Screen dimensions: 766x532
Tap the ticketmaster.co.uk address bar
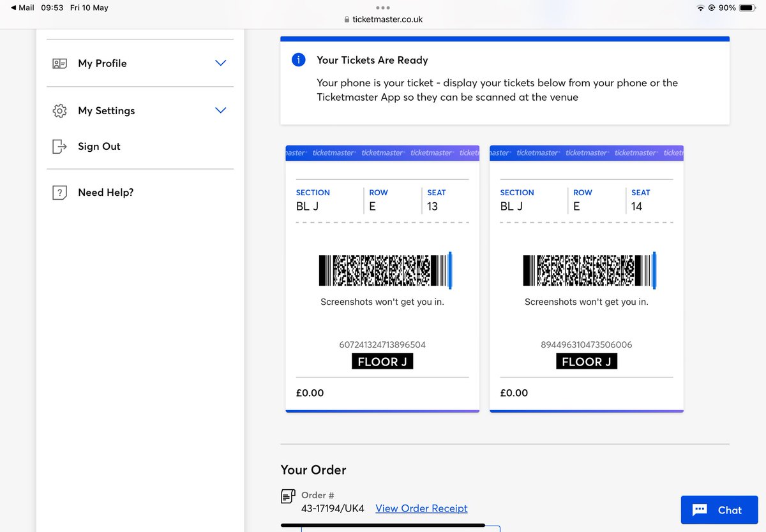[x=383, y=20]
